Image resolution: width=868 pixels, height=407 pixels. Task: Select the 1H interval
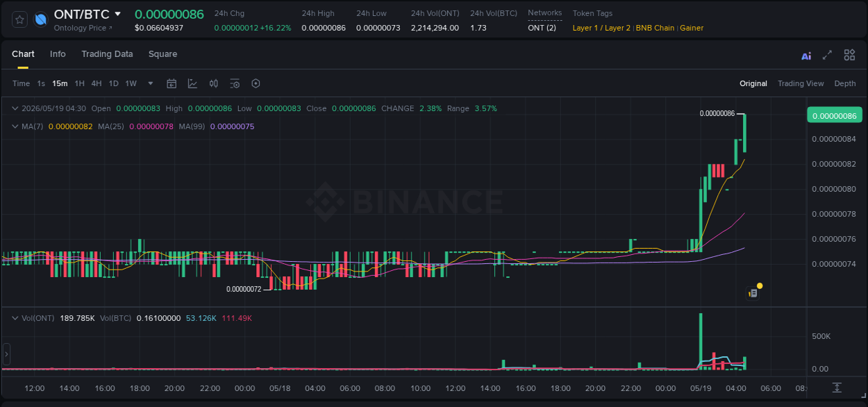(x=79, y=83)
